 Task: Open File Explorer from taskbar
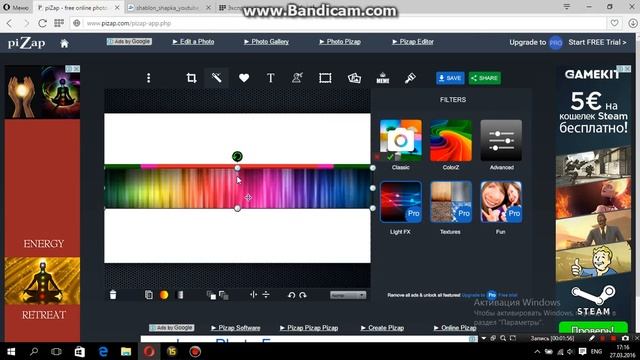click(x=126, y=351)
